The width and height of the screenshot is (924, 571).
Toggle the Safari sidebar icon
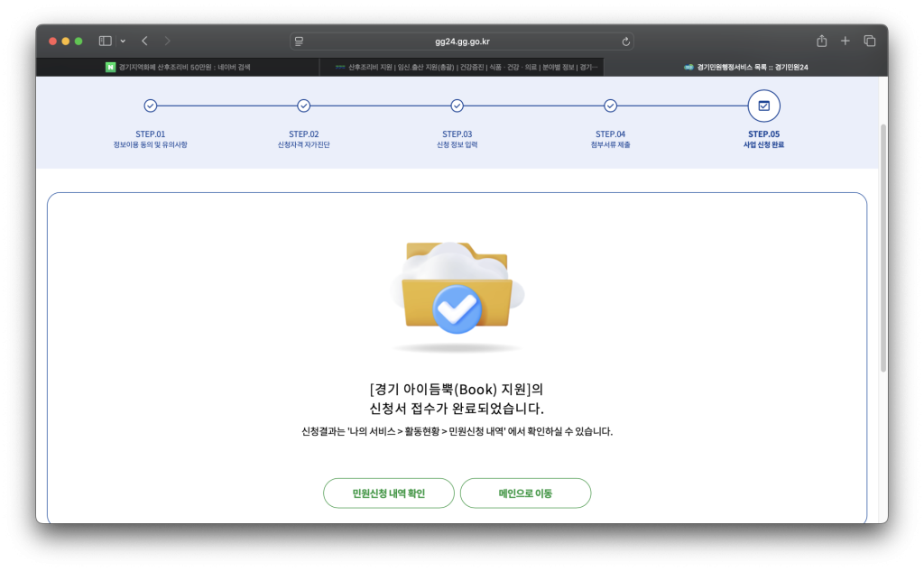click(x=105, y=41)
